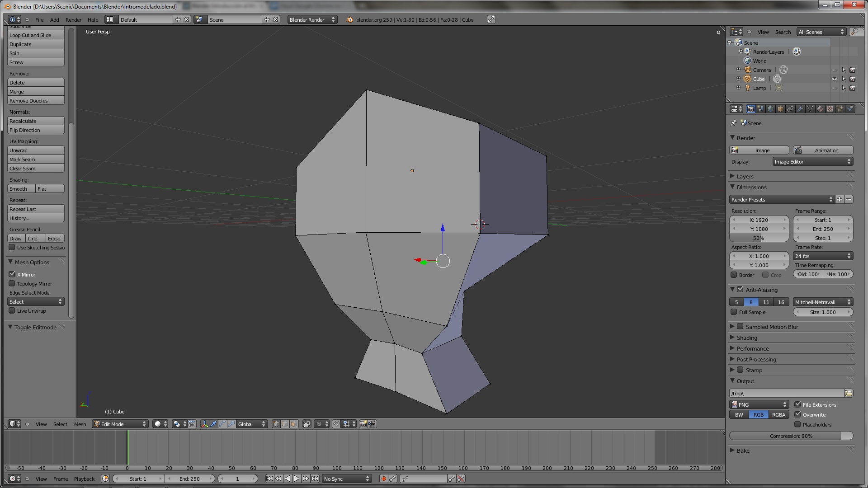The width and height of the screenshot is (868, 488).
Task: Select face select mode icon
Action: tap(294, 424)
